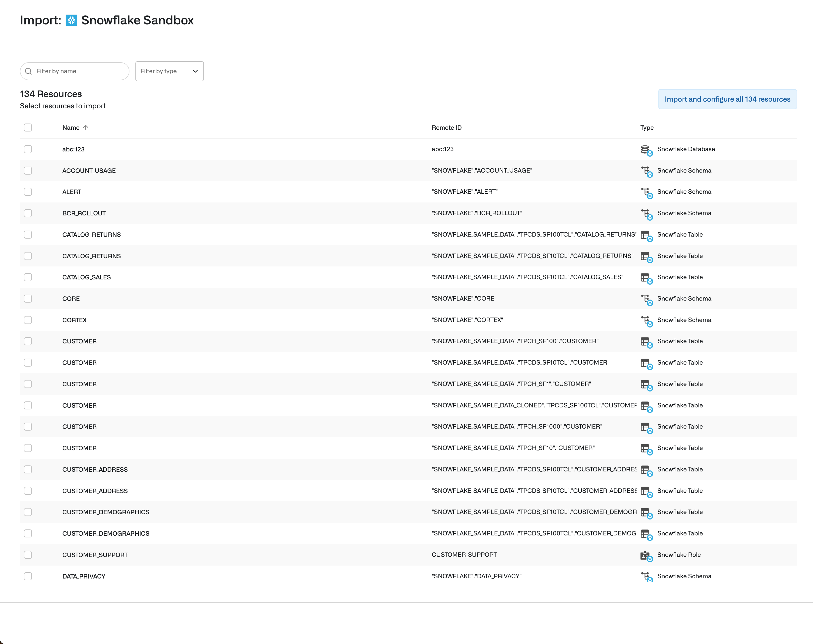
Task: Click the role icon in CUSTOMER_SUPPORT row
Action: coord(646,556)
